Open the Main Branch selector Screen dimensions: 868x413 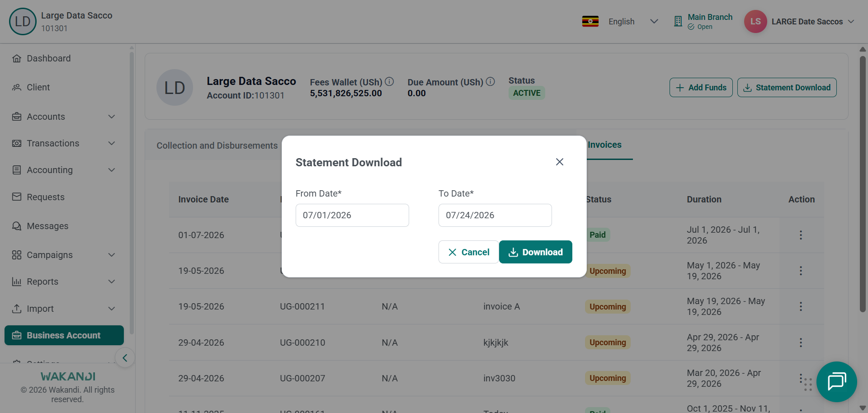tap(703, 21)
